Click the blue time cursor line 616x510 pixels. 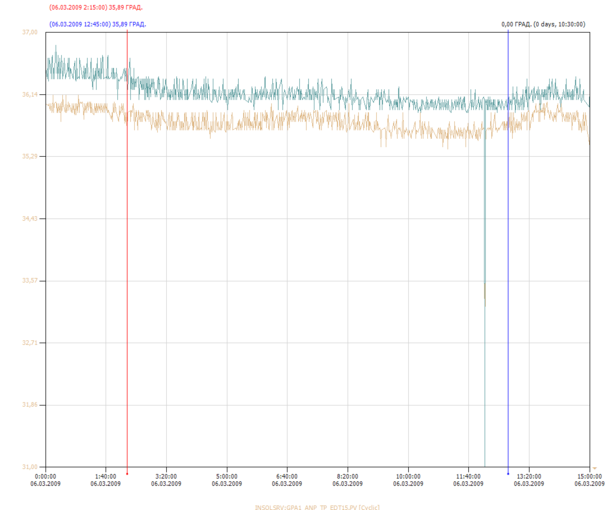(508, 251)
